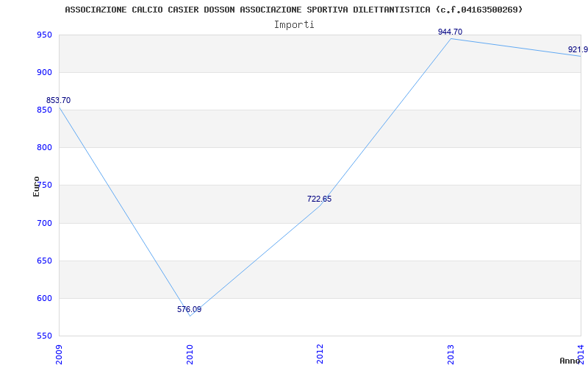Image resolution: width=588 pixels, height=368 pixels.
Task: Select the Importi subtitle text
Action: [294, 25]
